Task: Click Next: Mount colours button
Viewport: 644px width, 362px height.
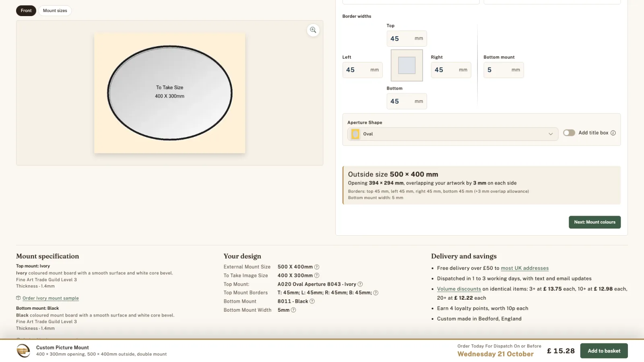Action: click(594, 222)
